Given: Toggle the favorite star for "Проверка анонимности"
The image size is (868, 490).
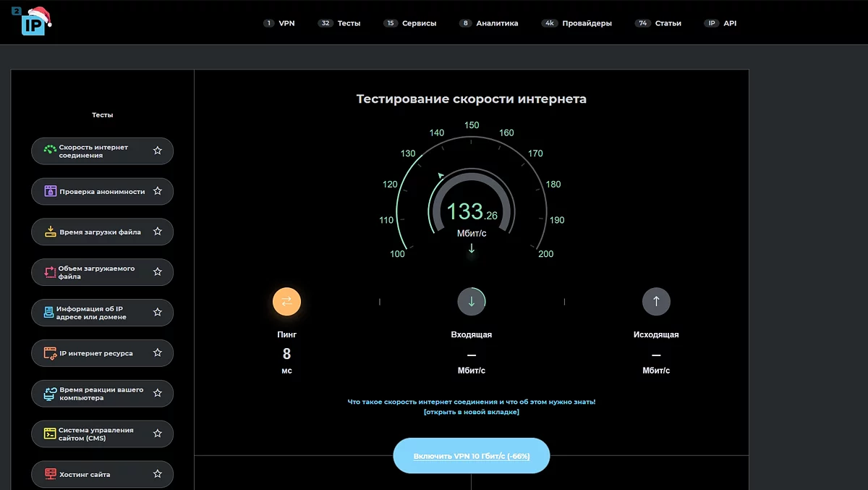Looking at the screenshot, I should (158, 191).
